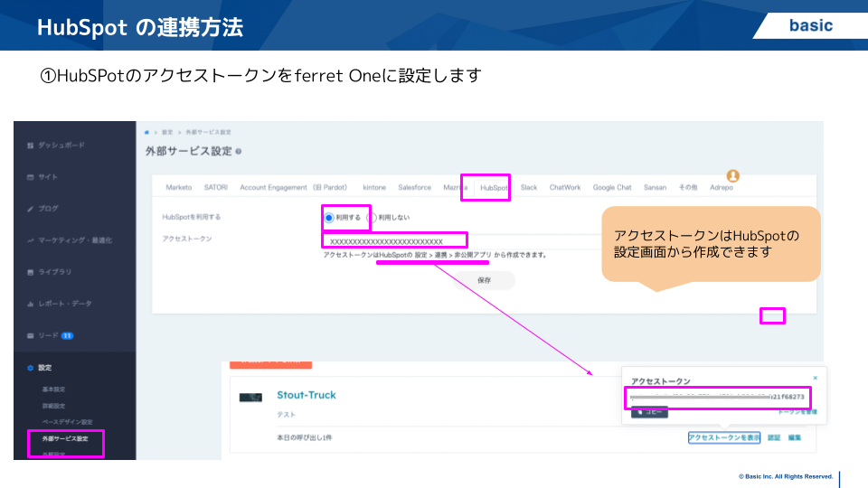Open the Stout-Truck app name link

pos(307,395)
